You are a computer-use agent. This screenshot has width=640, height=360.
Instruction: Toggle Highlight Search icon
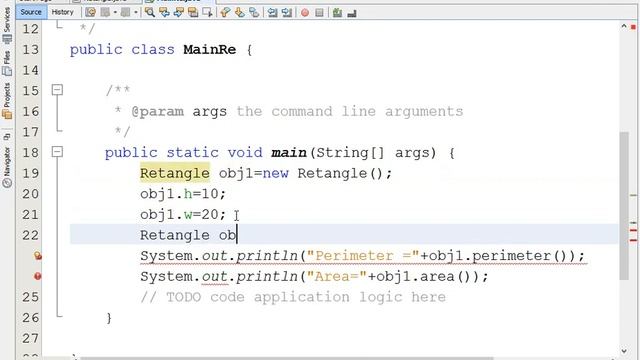(193, 12)
